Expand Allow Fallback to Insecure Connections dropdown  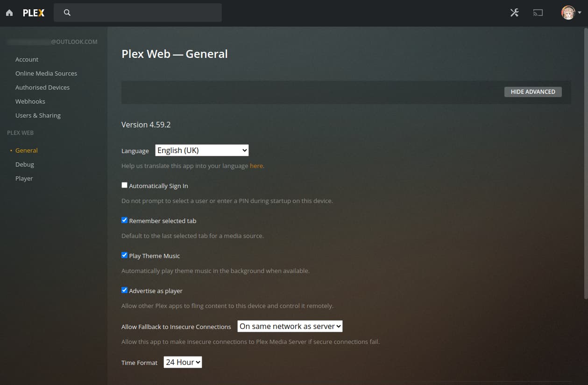click(x=290, y=326)
